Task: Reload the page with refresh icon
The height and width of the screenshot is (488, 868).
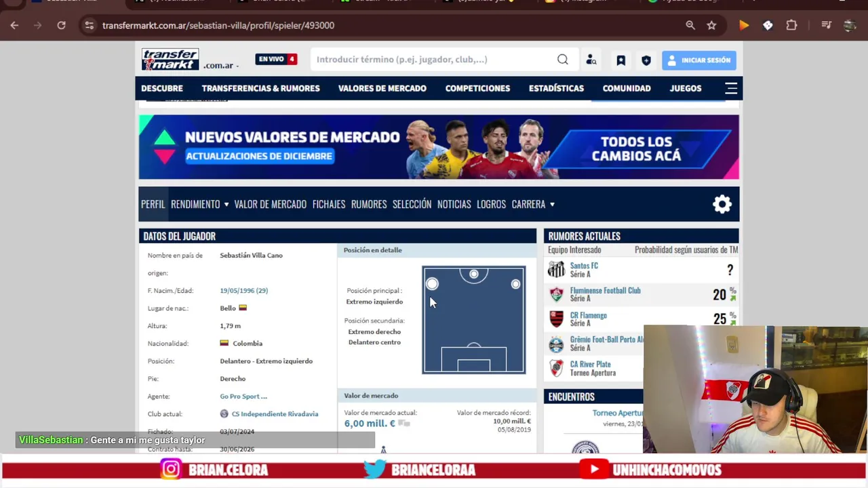Action: (61, 25)
